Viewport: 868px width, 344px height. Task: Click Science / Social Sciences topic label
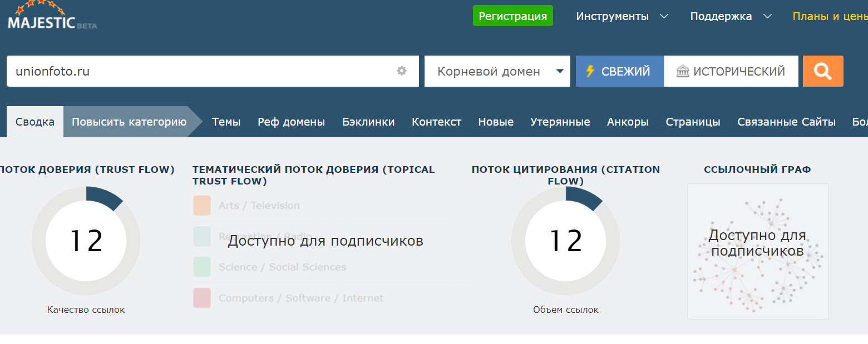[283, 267]
